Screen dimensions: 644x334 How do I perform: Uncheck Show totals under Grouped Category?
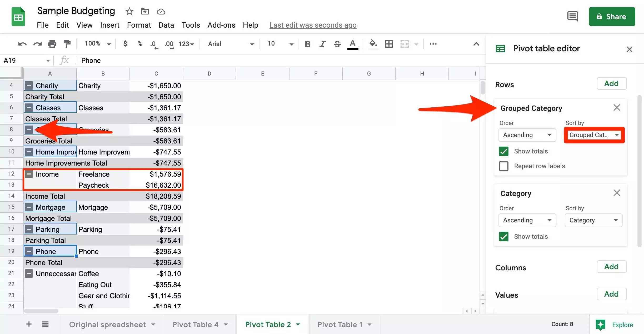503,151
